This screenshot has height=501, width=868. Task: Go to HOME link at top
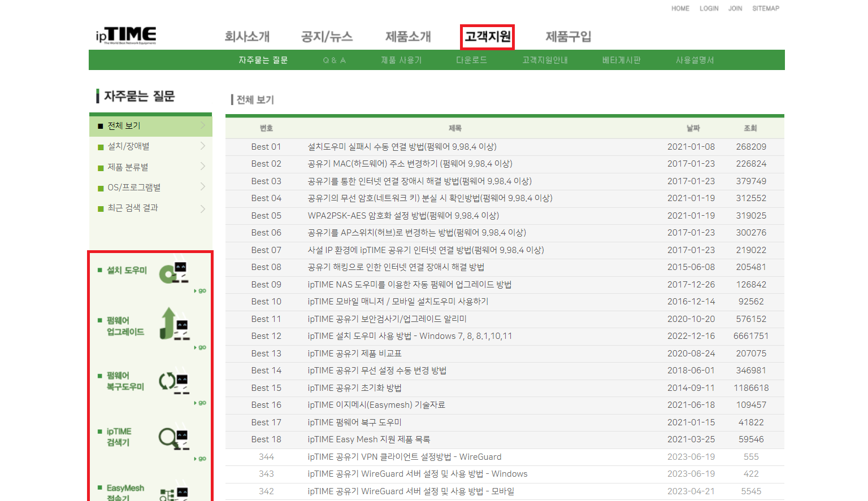[x=680, y=8]
